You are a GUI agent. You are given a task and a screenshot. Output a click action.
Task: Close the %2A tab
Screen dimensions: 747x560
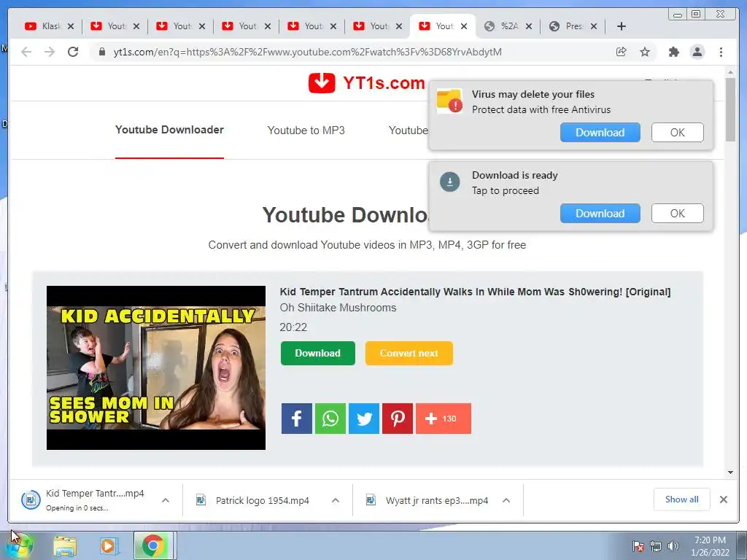pyautogui.click(x=528, y=26)
